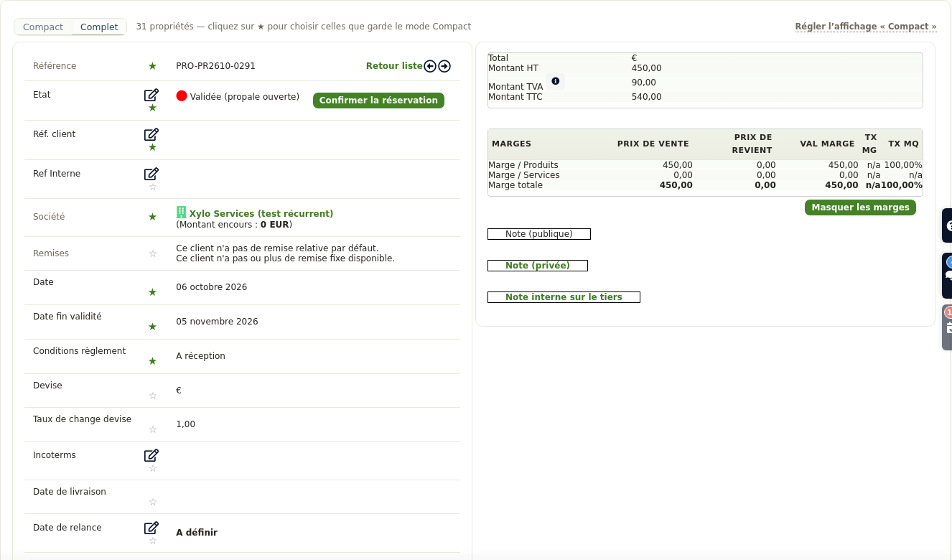Expand the Note (privée) section

tap(538, 266)
